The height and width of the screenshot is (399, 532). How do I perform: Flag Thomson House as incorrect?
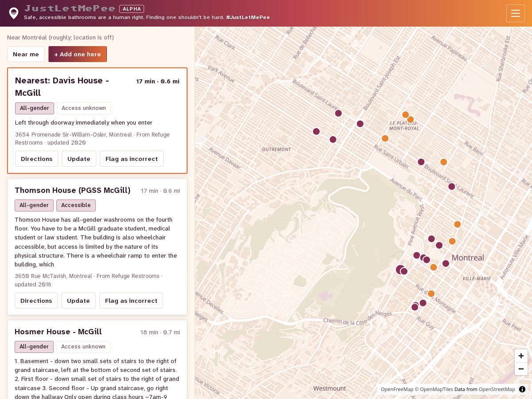pyautogui.click(x=131, y=301)
